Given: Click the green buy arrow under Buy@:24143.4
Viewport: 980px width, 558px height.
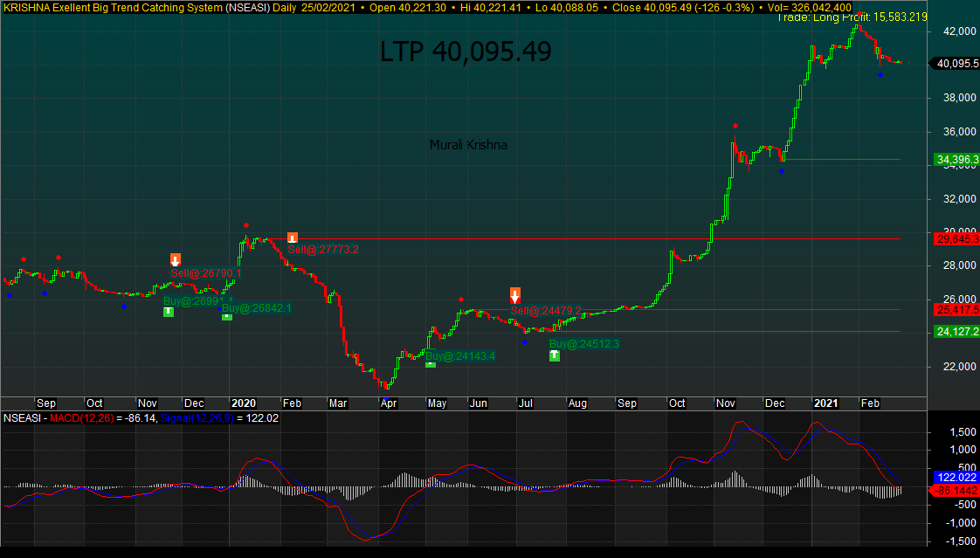Looking at the screenshot, I should [x=431, y=364].
